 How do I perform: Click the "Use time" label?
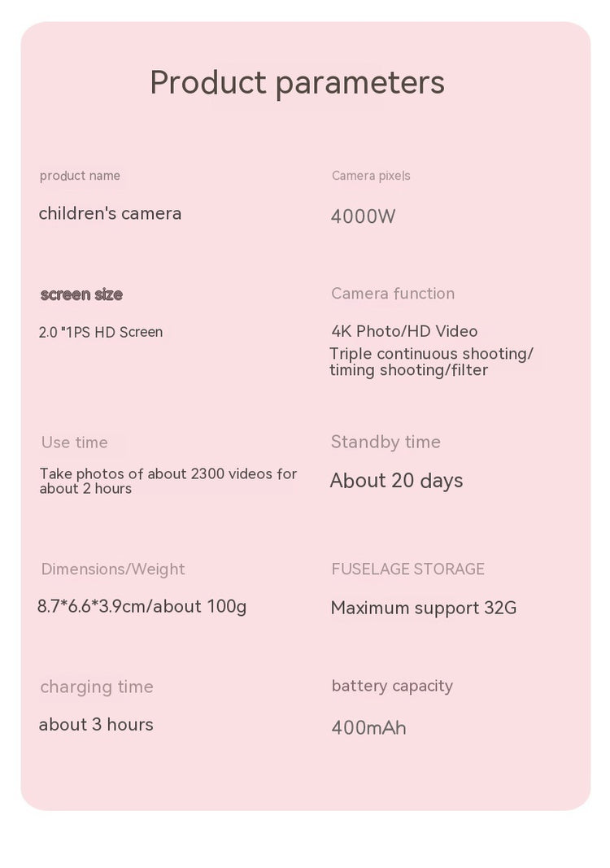[75, 443]
